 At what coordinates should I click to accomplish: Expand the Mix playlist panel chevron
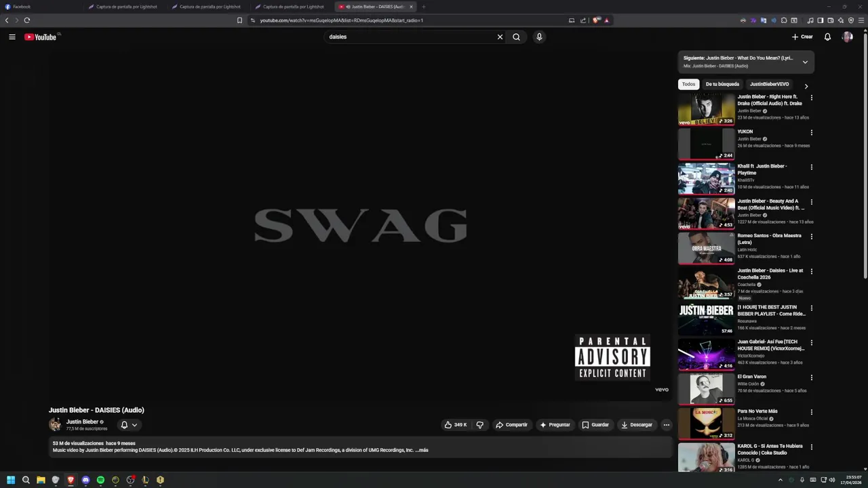(805, 62)
